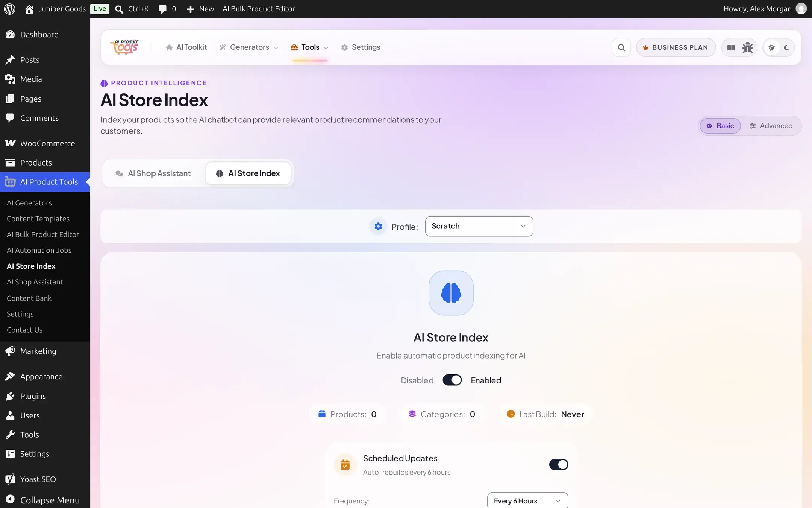Select Basic view mode

pyautogui.click(x=720, y=126)
